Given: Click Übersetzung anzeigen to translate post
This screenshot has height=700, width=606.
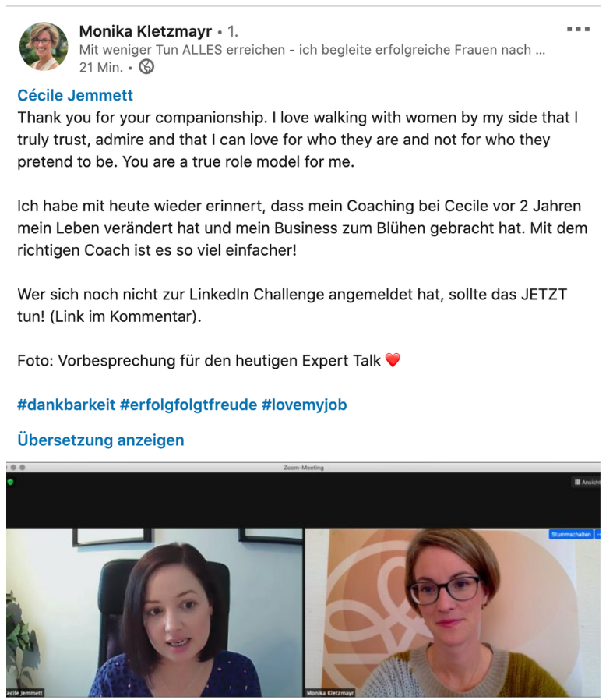Looking at the screenshot, I should (100, 440).
